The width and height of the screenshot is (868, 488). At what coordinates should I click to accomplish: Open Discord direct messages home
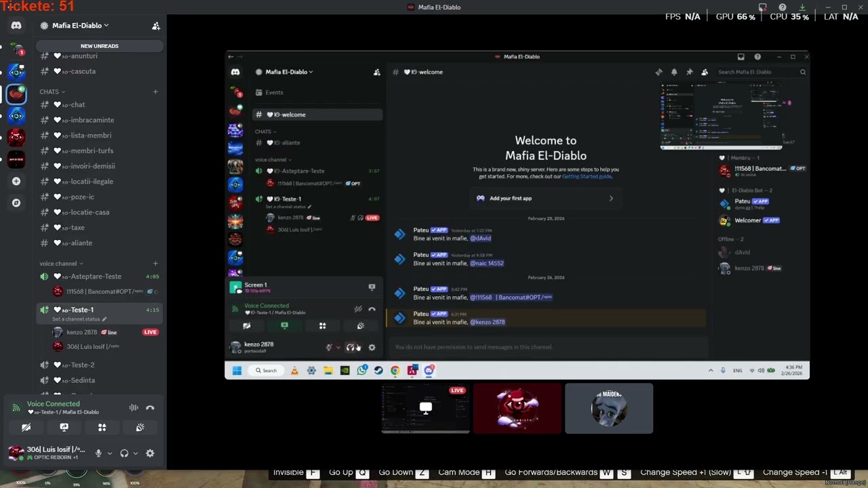(x=16, y=26)
